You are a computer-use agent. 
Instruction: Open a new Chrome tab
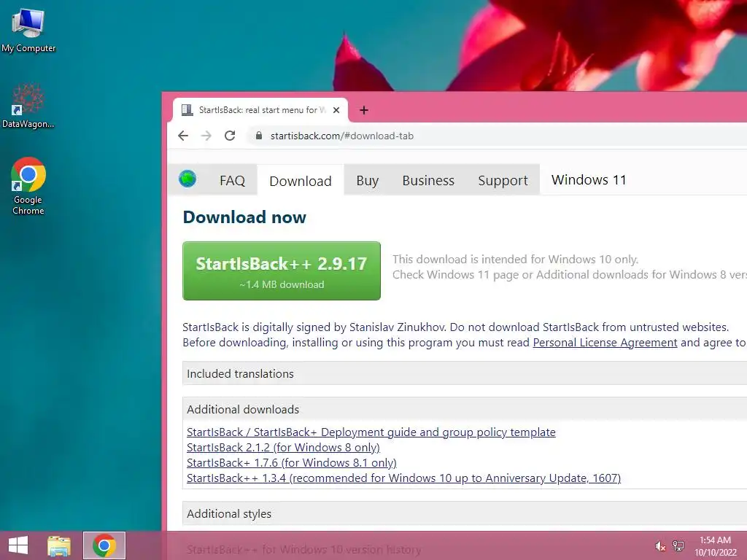click(x=364, y=110)
